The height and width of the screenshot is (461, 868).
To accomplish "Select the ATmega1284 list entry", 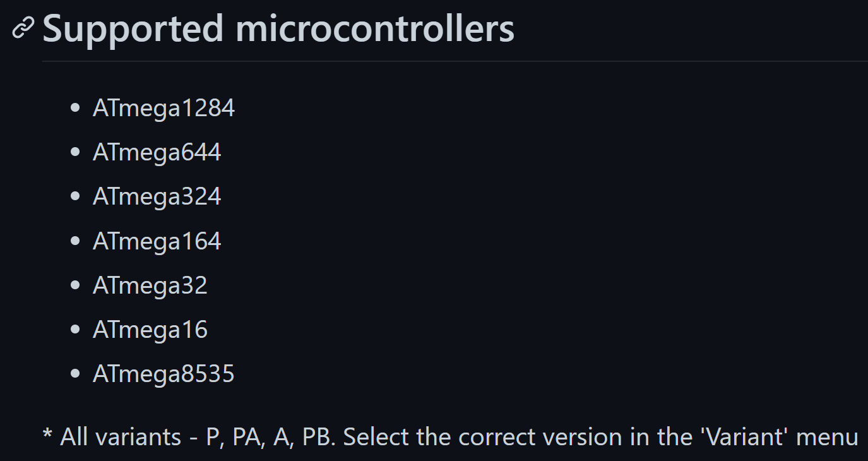I will point(164,108).
